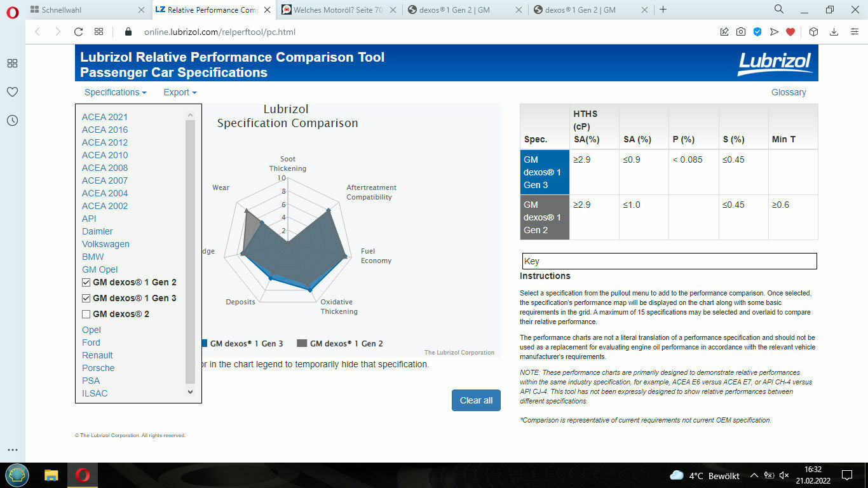
Task: Uncheck GM dexos 1 Gen 3 checkbox
Action: tap(86, 298)
